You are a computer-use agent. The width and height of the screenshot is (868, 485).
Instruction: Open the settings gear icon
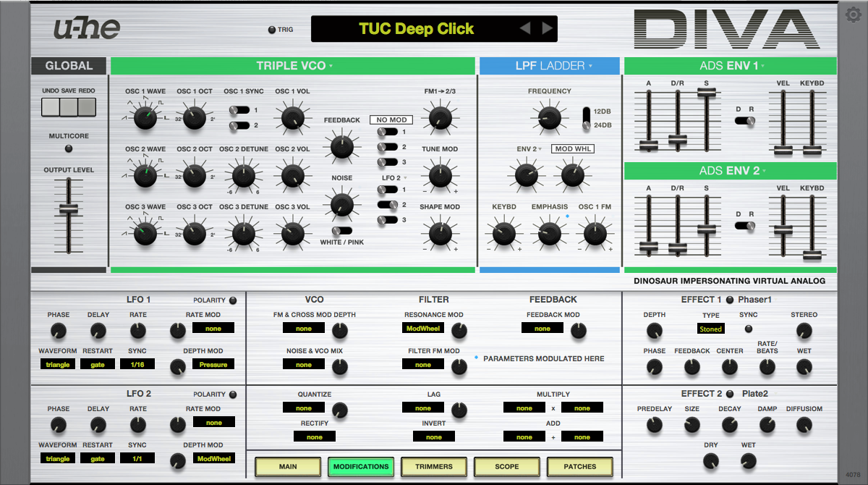tap(852, 15)
